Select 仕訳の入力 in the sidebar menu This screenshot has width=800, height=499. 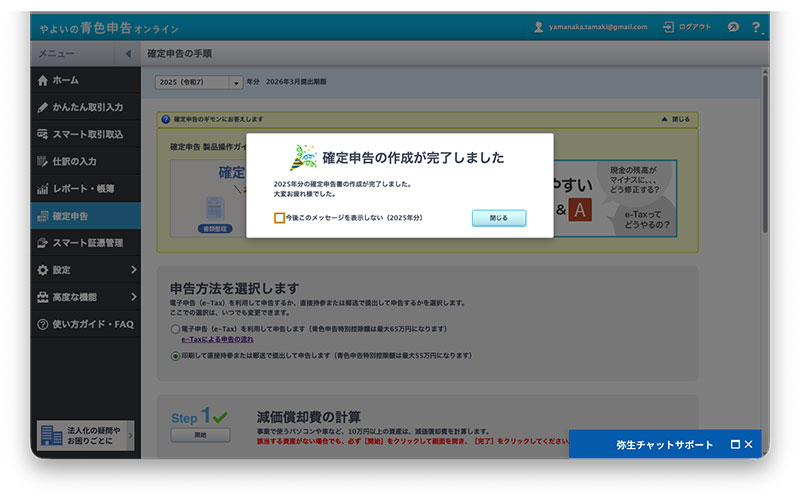pos(74,161)
